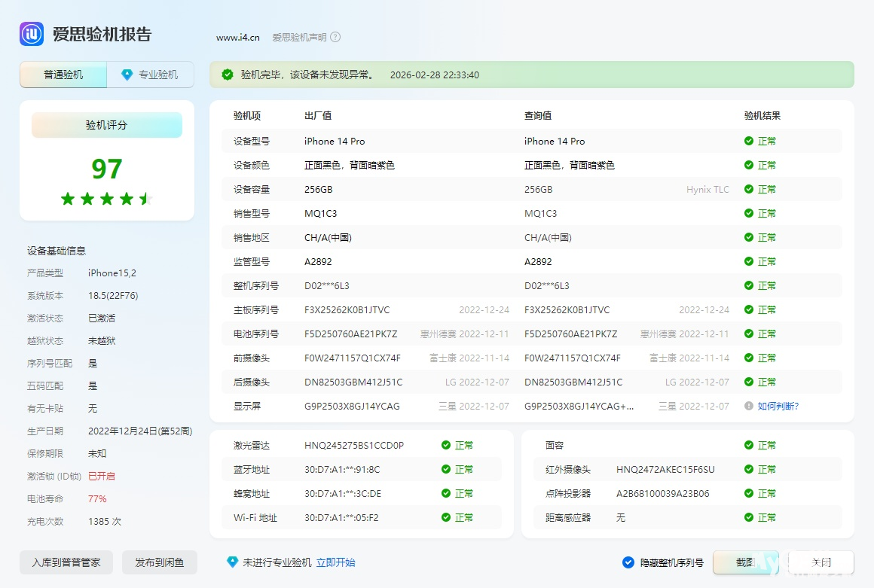Open the 如何判断? link
The width and height of the screenshot is (874, 588).
point(778,406)
